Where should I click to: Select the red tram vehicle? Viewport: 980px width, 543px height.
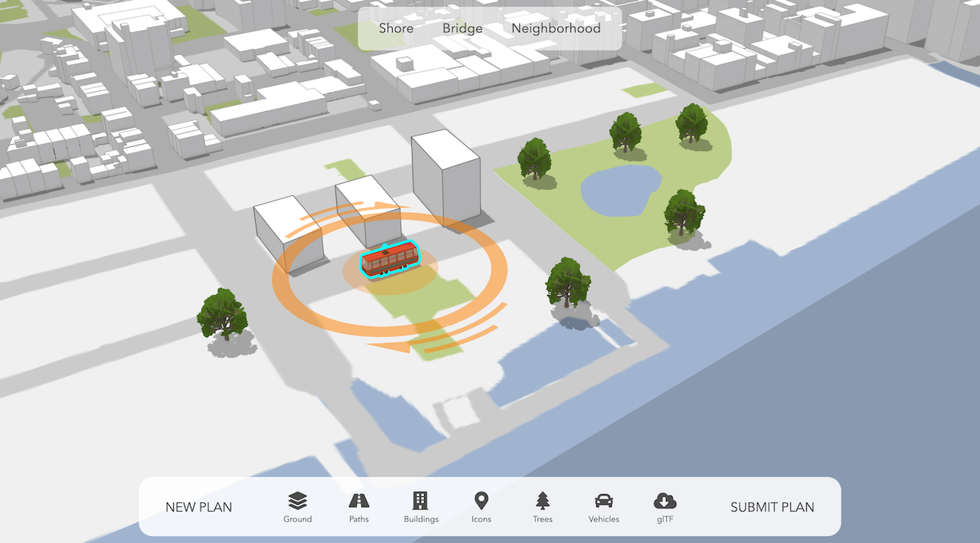point(390,259)
